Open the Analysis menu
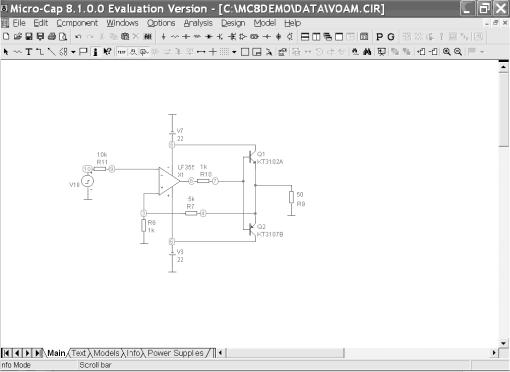The height and width of the screenshot is (372, 510). [x=198, y=23]
